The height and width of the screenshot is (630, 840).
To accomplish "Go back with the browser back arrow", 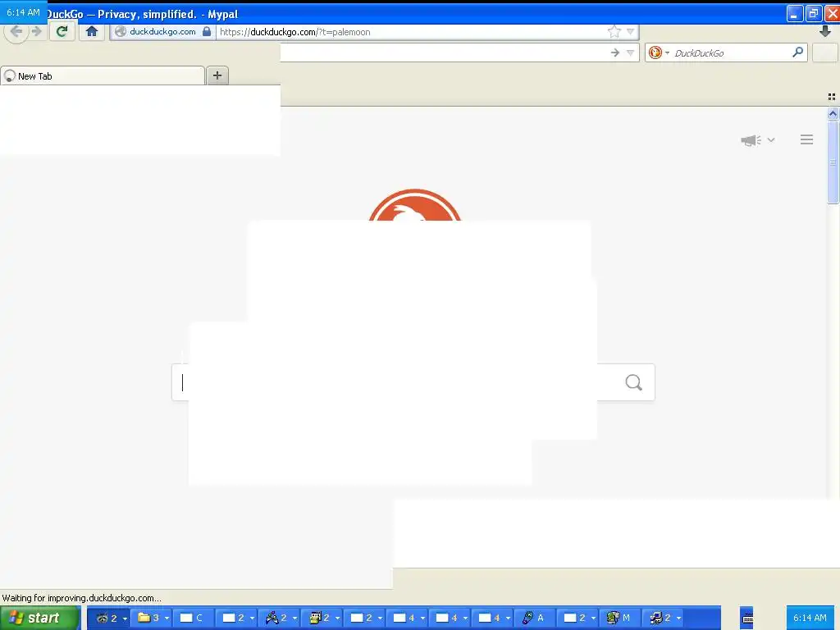I will (16, 32).
